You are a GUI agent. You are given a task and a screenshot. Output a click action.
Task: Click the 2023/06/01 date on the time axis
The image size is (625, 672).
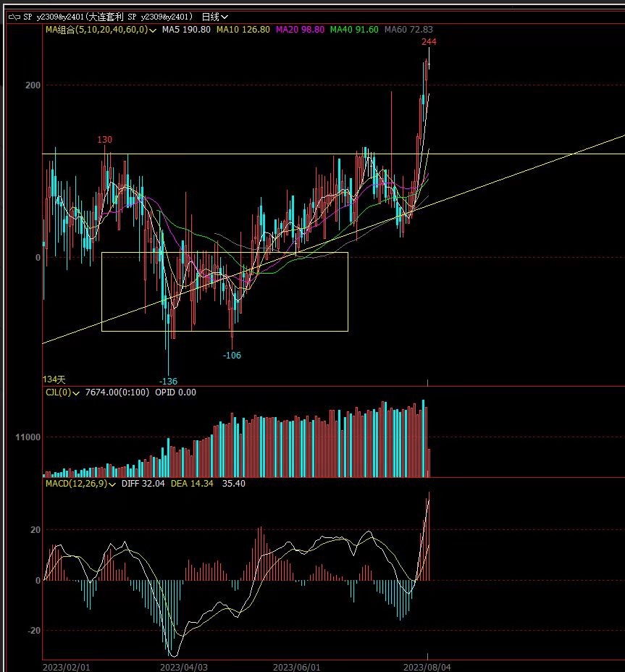point(297,666)
